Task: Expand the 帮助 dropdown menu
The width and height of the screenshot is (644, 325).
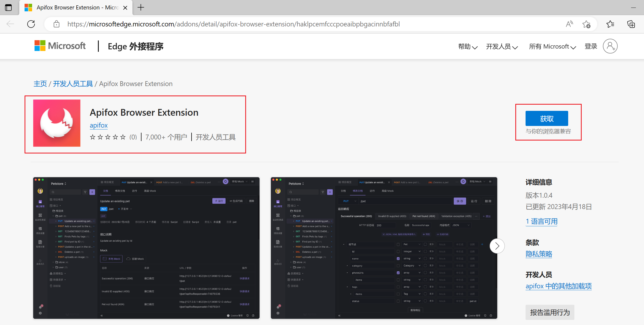Action: point(468,47)
